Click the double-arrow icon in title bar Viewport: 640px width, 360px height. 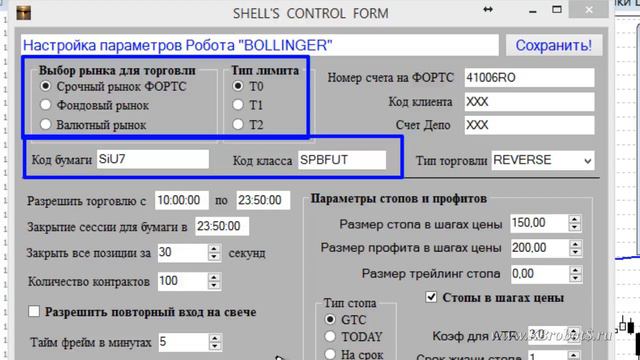coord(488,10)
